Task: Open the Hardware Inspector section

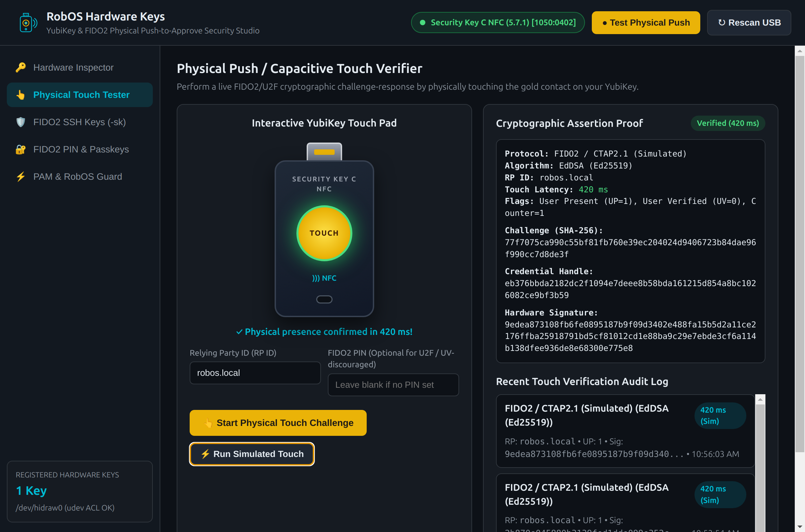Action: click(x=80, y=68)
